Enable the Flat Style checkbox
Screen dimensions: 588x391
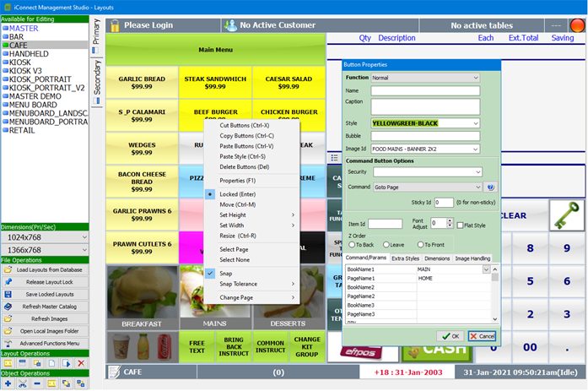tap(460, 225)
